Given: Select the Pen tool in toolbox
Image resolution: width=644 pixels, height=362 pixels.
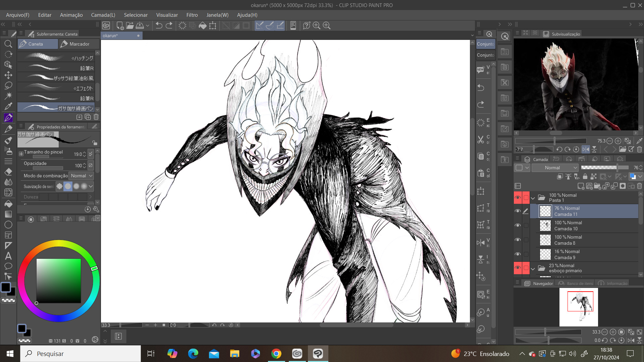Looking at the screenshot, I should click(x=8, y=118).
